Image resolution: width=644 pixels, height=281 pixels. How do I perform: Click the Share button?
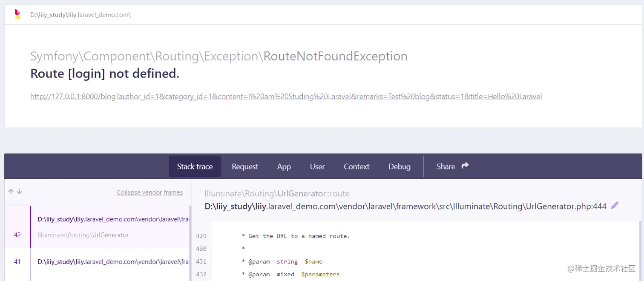(x=452, y=166)
